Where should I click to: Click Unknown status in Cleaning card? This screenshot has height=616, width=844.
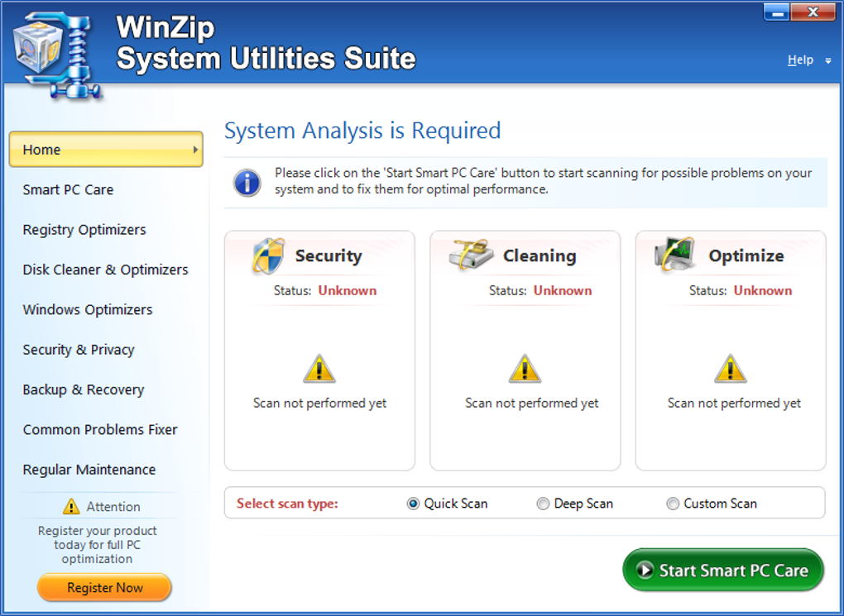tap(563, 290)
